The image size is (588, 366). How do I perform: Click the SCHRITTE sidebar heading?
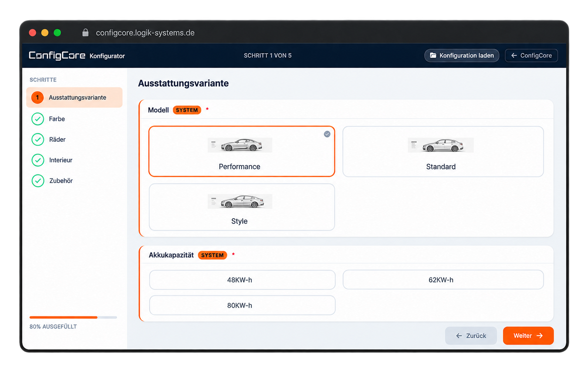(x=43, y=80)
